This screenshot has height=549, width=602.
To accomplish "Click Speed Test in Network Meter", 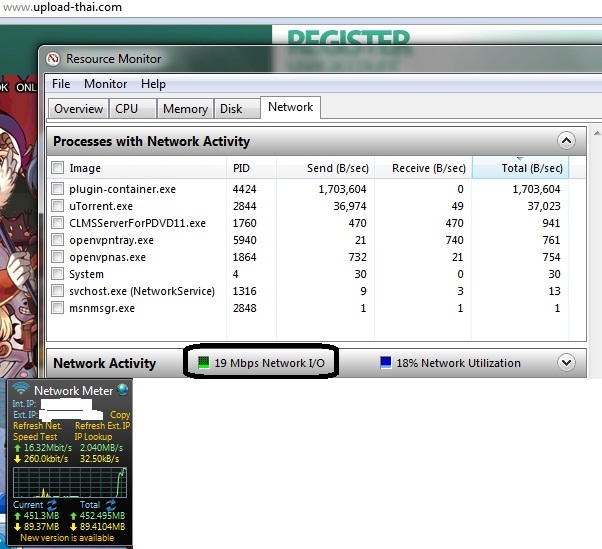I will coord(33,437).
